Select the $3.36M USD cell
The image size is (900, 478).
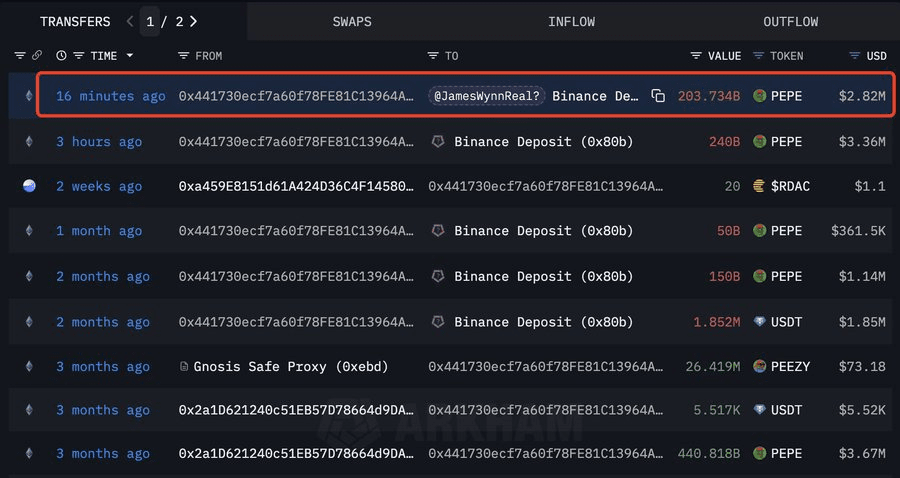[x=862, y=142]
